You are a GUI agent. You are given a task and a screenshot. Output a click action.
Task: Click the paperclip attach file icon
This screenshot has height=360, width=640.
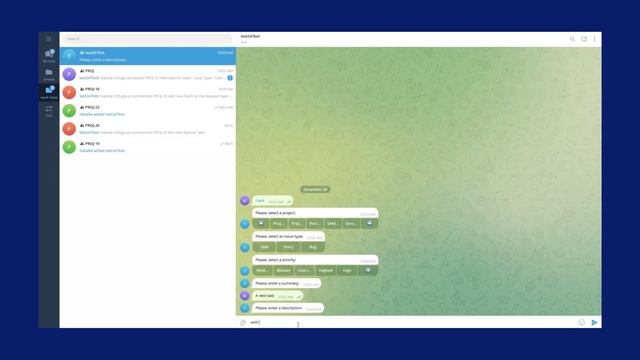point(243,322)
